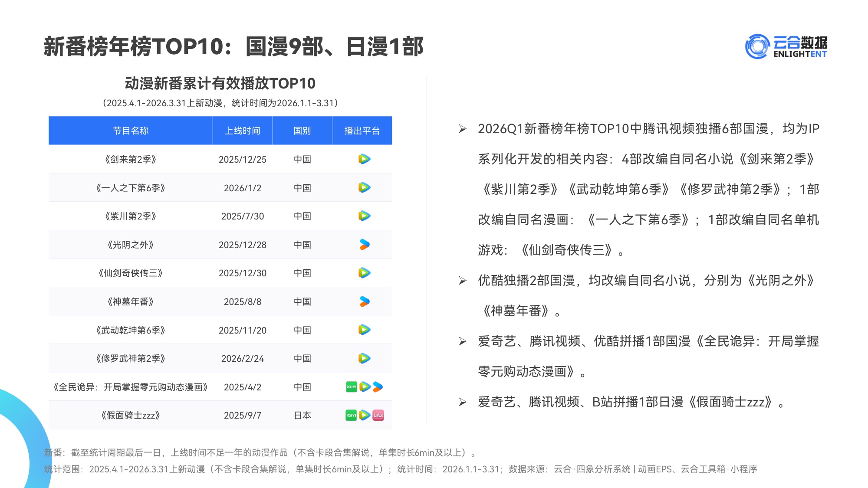Click the 国别 column header

[x=302, y=131]
